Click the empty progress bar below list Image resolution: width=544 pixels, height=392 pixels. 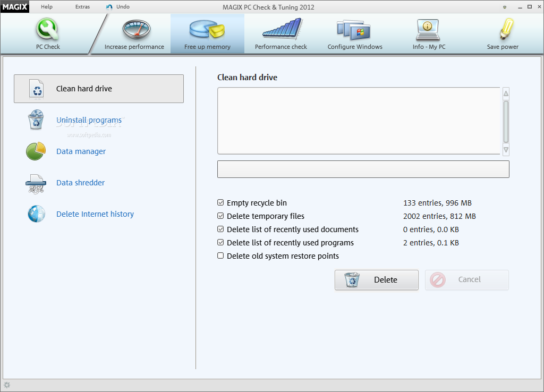pyautogui.click(x=363, y=169)
